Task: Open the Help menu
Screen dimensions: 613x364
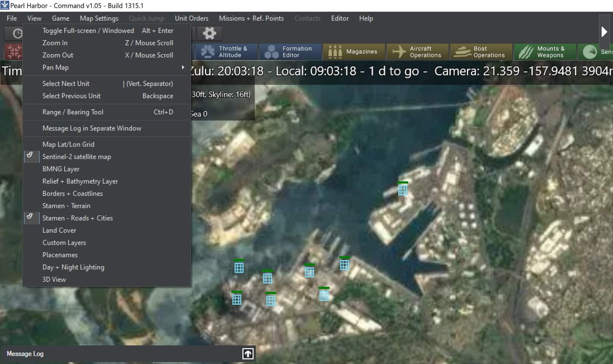Action: [366, 18]
